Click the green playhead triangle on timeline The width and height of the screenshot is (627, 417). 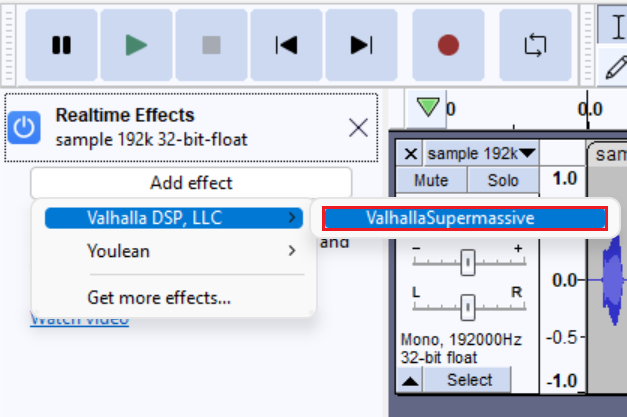(428, 107)
